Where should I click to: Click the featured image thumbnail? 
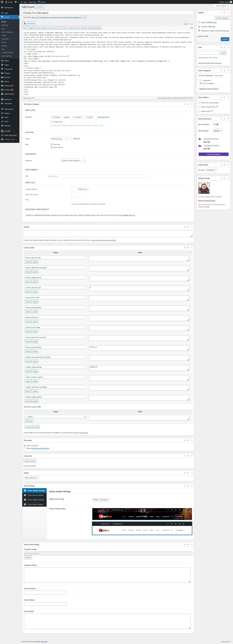click(x=204, y=188)
